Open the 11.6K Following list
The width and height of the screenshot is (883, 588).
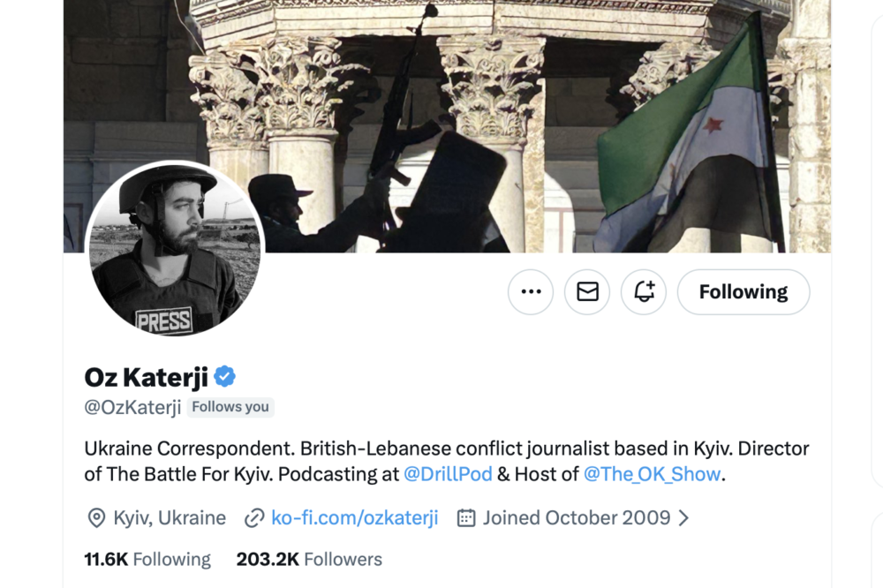click(x=147, y=560)
